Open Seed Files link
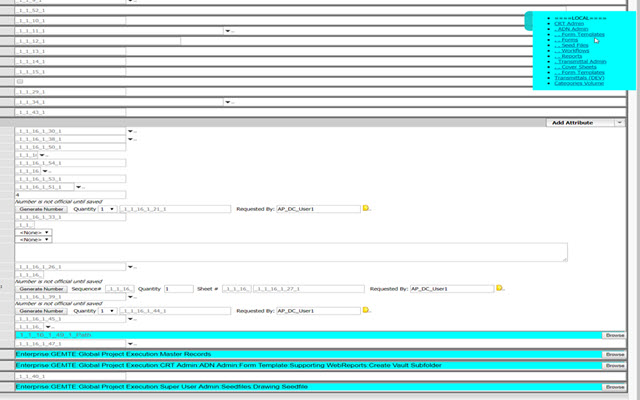The width and height of the screenshot is (640, 400). [571, 45]
